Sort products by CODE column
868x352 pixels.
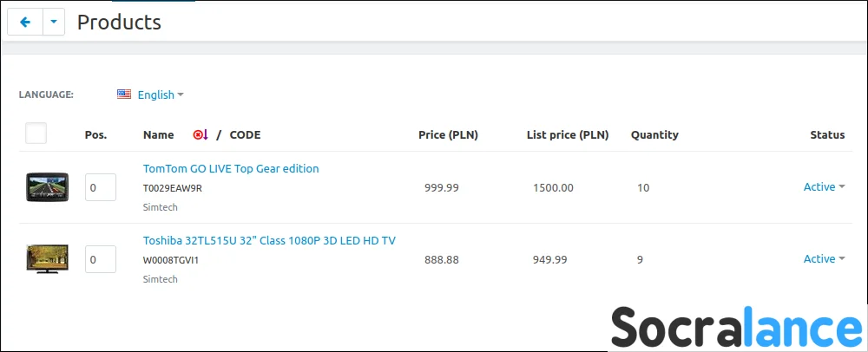[x=246, y=135]
